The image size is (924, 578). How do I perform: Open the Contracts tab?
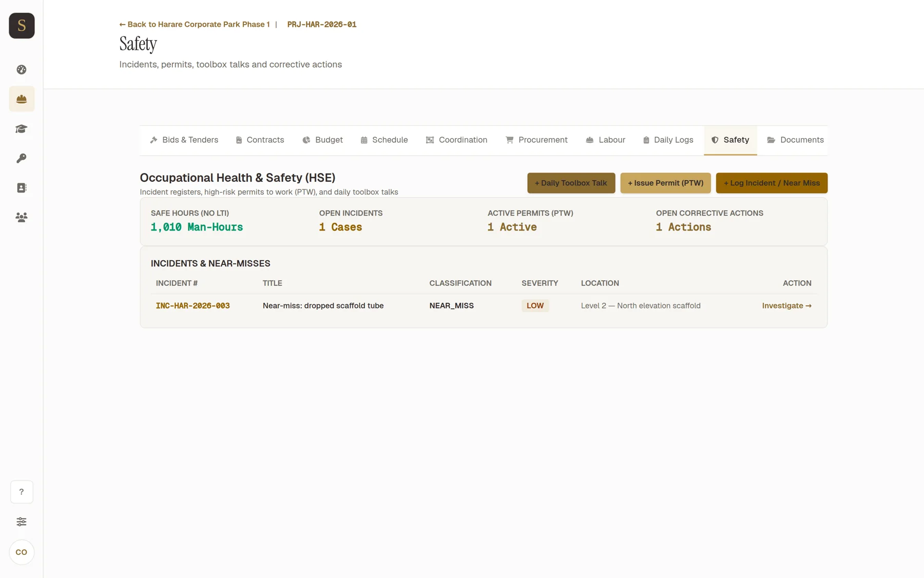coord(260,140)
